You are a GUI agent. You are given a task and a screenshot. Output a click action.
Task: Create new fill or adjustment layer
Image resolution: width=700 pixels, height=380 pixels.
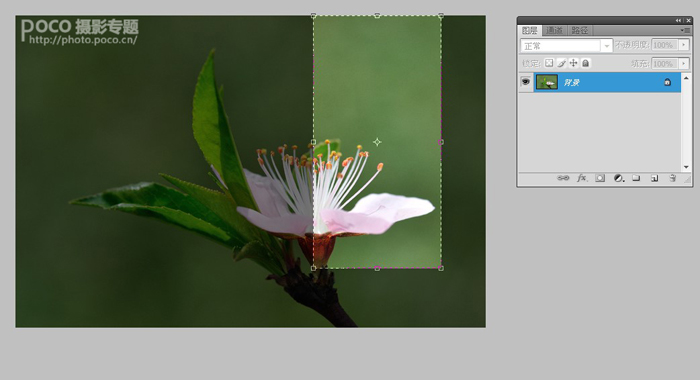618,178
